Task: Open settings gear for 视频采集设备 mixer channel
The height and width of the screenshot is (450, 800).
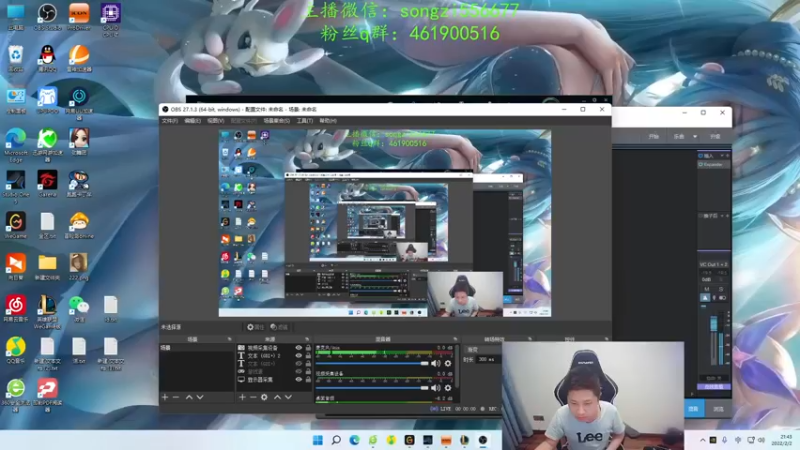Action: [447, 388]
